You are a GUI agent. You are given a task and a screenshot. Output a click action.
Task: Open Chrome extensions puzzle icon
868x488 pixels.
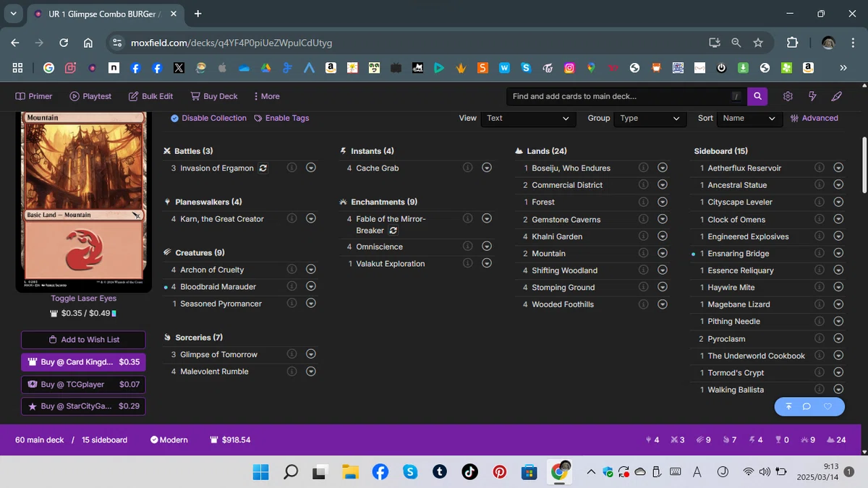tap(791, 43)
